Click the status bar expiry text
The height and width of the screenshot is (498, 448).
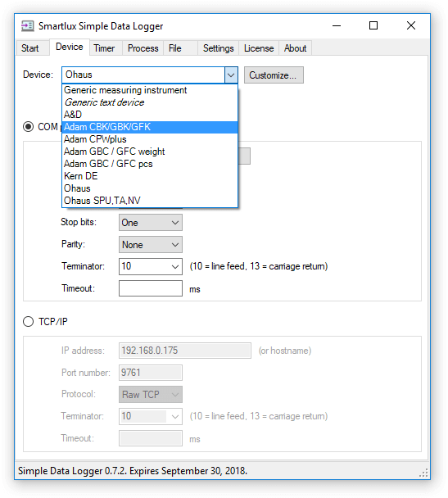133,471
